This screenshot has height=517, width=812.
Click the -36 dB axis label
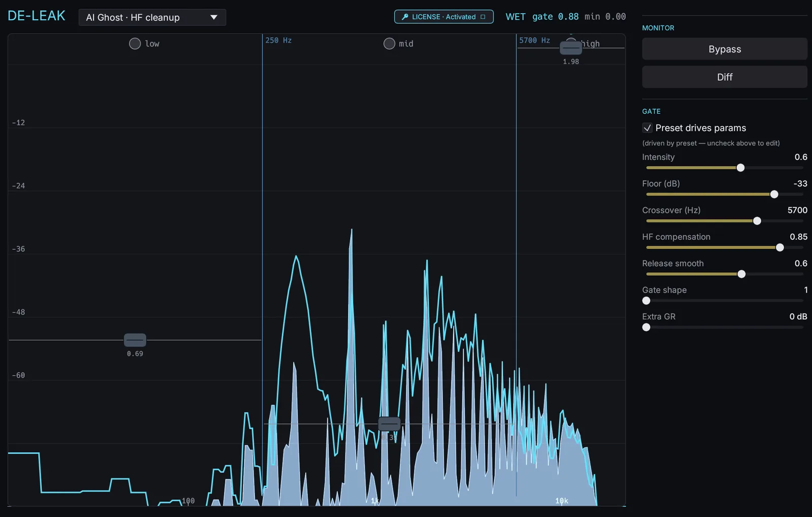pos(19,249)
